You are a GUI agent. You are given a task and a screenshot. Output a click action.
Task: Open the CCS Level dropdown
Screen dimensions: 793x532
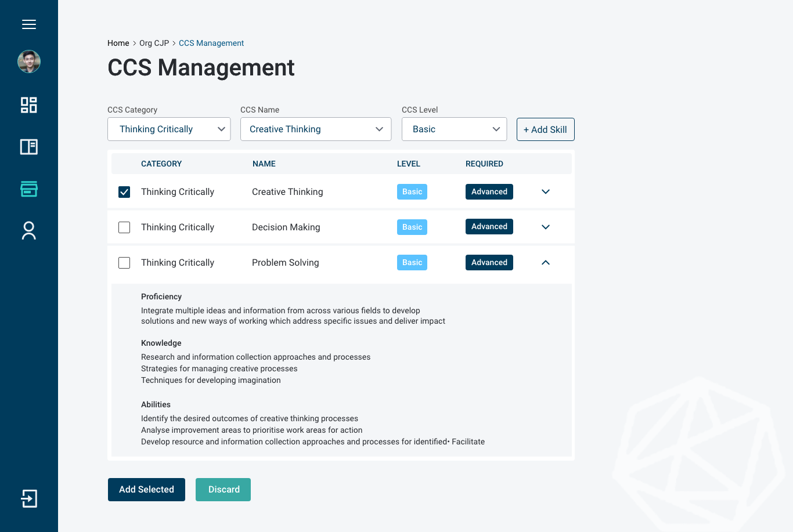pyautogui.click(x=454, y=129)
